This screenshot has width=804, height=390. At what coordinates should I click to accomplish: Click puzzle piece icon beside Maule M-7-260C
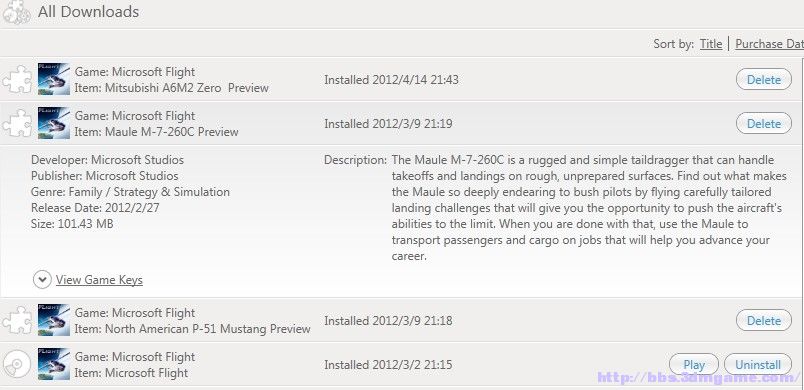pos(17,124)
